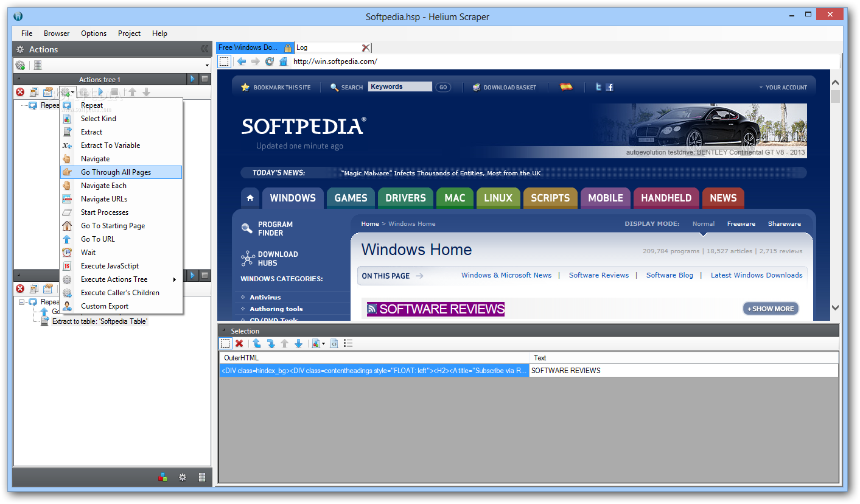Screen dimensions: 860x504
Task: Open the File menu
Action: pos(27,33)
